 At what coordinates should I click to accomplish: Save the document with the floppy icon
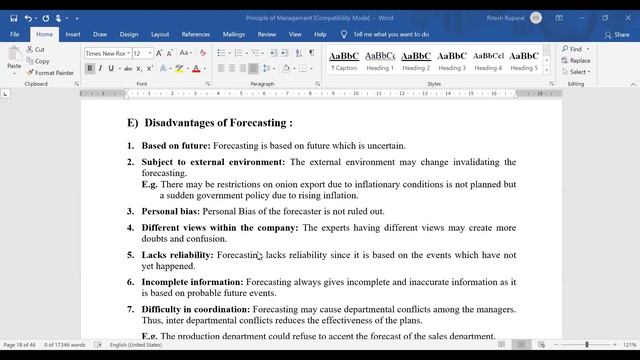13,18
